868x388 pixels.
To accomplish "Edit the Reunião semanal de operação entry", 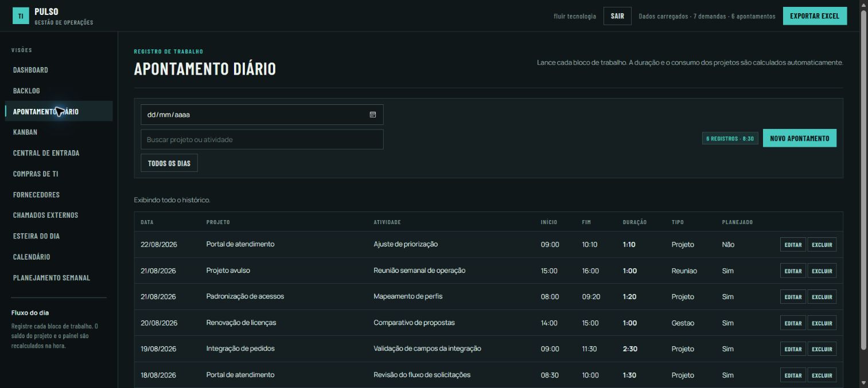I will click(793, 271).
